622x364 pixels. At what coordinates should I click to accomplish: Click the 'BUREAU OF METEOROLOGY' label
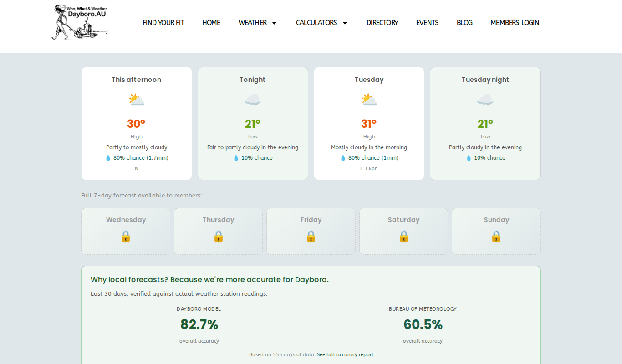point(423,309)
